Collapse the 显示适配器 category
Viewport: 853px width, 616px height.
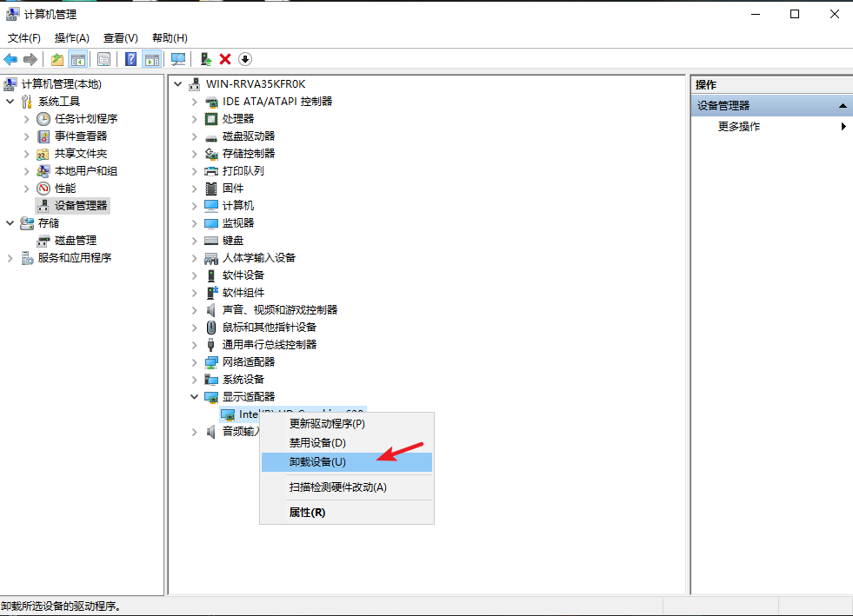(x=195, y=397)
